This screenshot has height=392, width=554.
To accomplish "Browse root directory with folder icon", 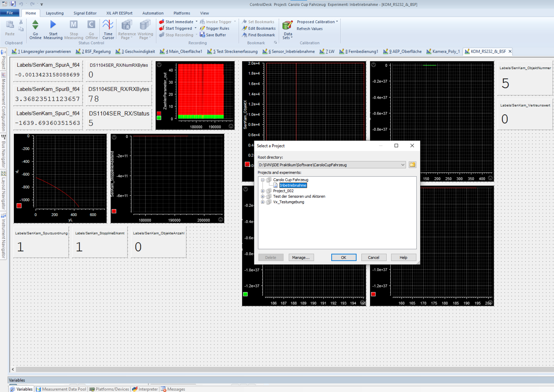I will [412, 165].
